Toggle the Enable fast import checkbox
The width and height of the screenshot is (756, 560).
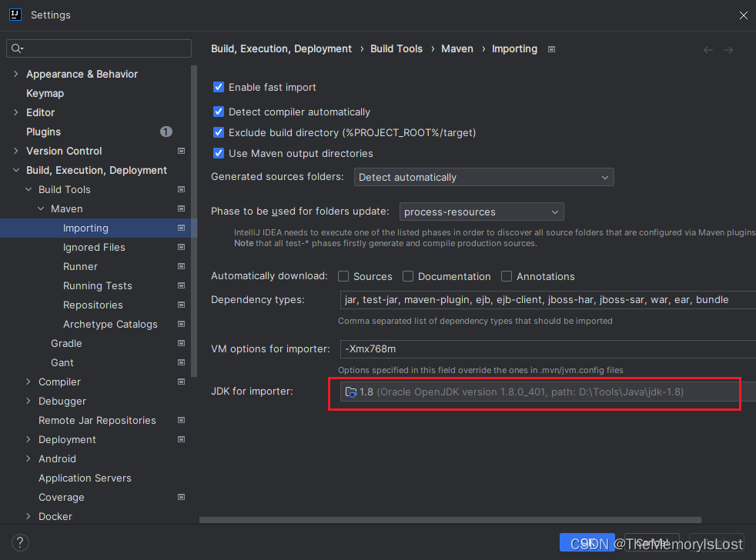pos(219,87)
